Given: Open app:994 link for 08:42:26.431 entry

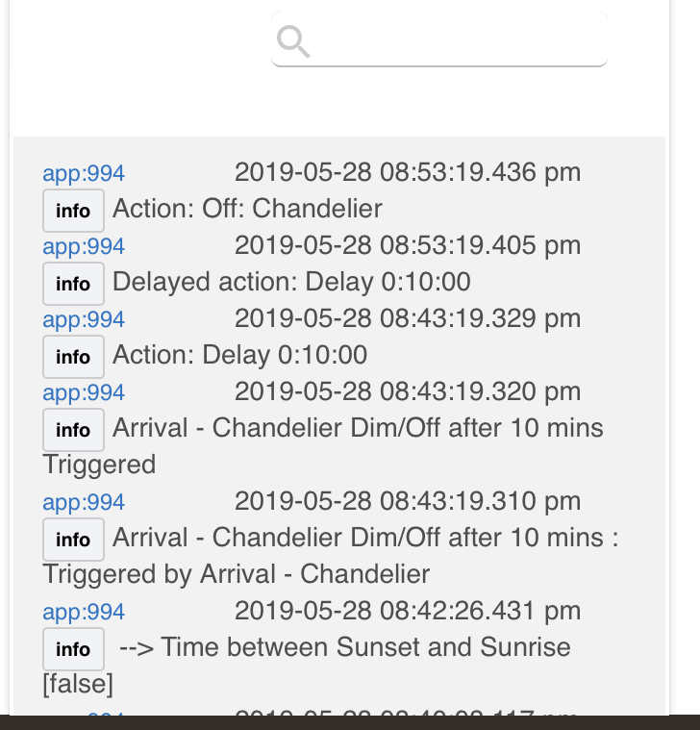Looking at the screenshot, I should tap(84, 612).
